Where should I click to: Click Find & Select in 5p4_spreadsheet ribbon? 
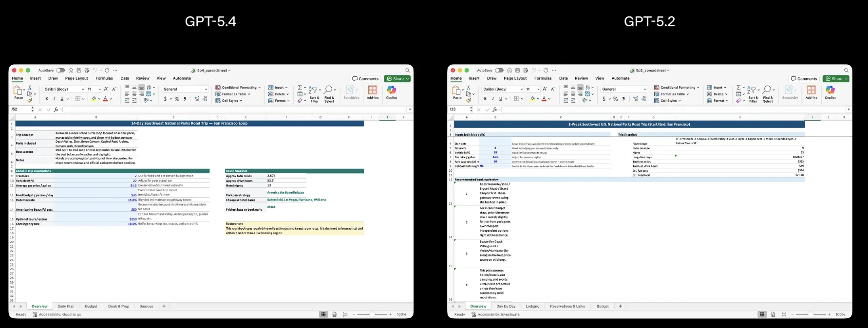pyautogui.click(x=329, y=92)
